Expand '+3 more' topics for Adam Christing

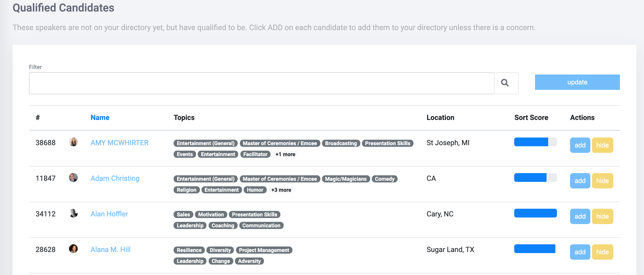(x=281, y=190)
